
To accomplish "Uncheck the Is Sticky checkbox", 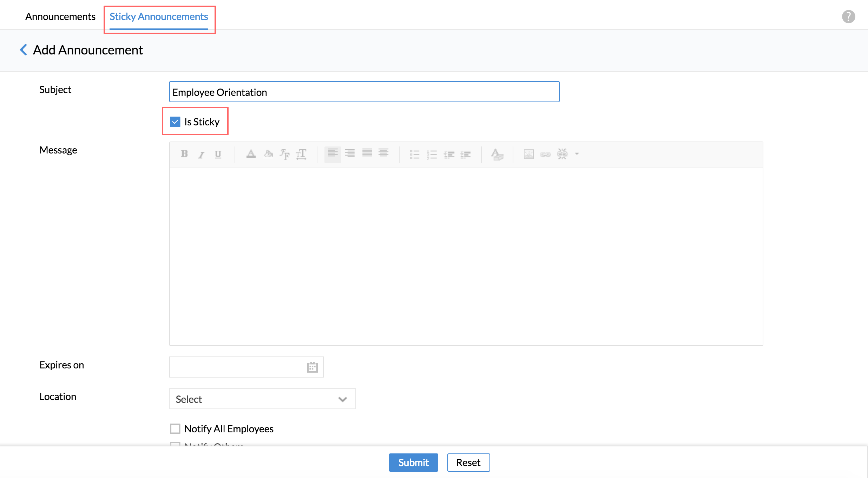I will tap(175, 122).
